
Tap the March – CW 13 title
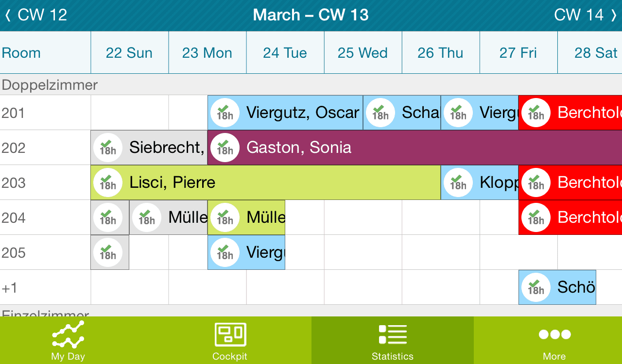(x=311, y=15)
